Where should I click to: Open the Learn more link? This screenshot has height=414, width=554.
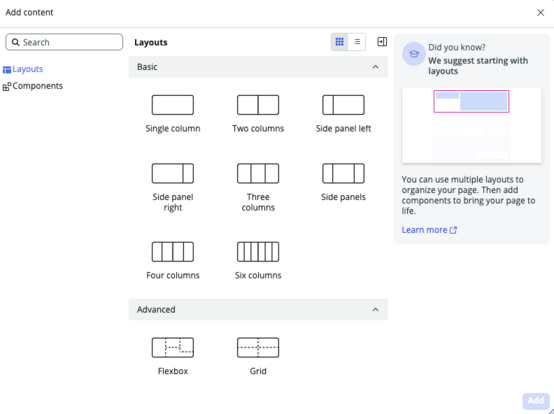pyautogui.click(x=429, y=230)
